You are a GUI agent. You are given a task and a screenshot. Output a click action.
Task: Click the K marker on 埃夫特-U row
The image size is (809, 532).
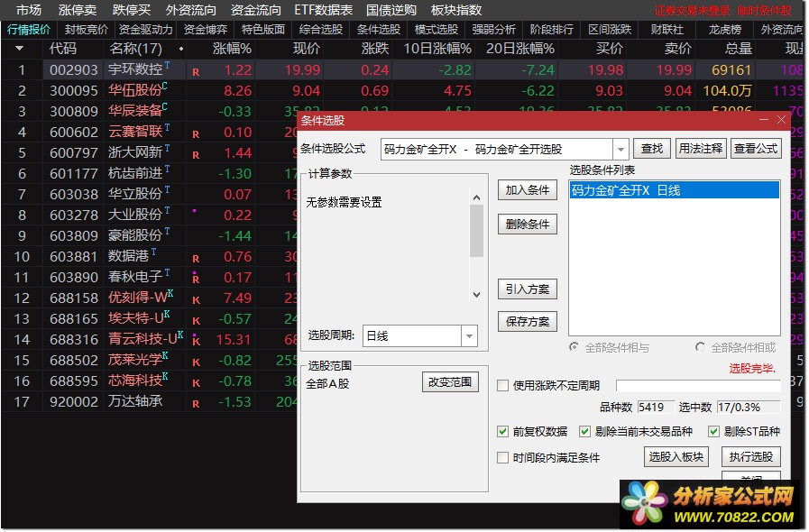click(196, 320)
